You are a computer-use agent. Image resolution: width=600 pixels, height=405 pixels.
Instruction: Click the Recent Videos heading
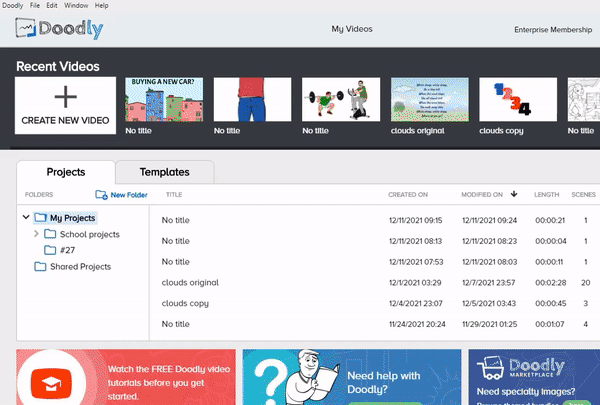tap(58, 66)
